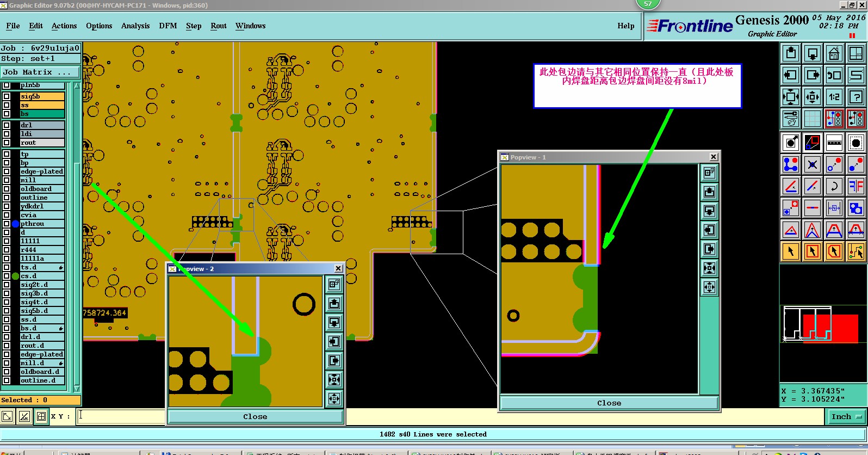
Task: Select the net select pointer tool
Action: [x=855, y=251]
